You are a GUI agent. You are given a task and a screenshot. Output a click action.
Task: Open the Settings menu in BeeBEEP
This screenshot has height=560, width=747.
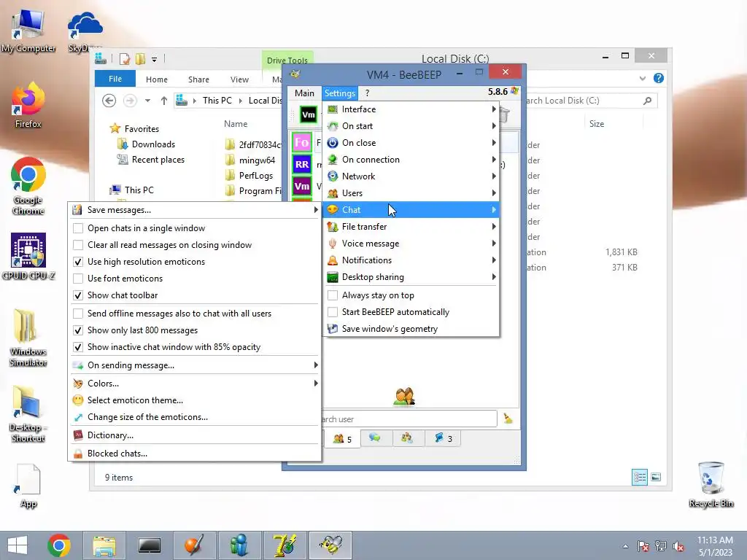click(x=340, y=93)
